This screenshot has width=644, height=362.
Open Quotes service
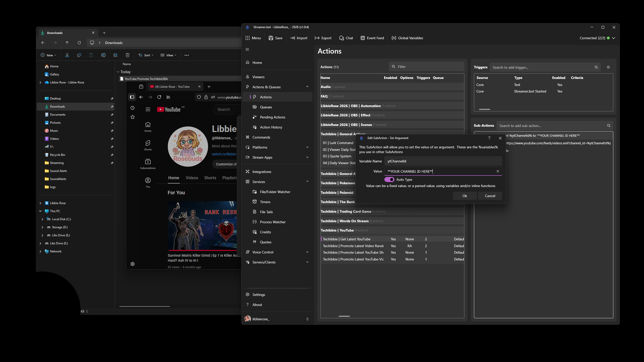click(277, 242)
